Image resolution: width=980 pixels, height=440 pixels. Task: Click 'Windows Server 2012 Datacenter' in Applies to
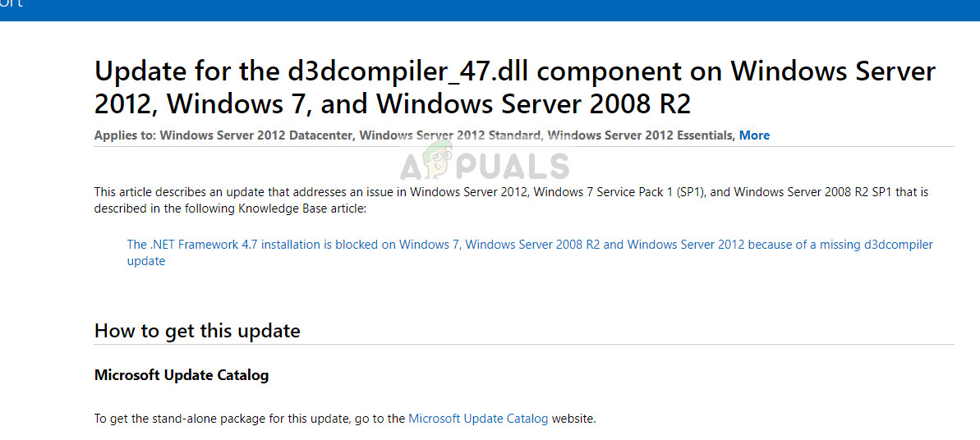(258, 135)
